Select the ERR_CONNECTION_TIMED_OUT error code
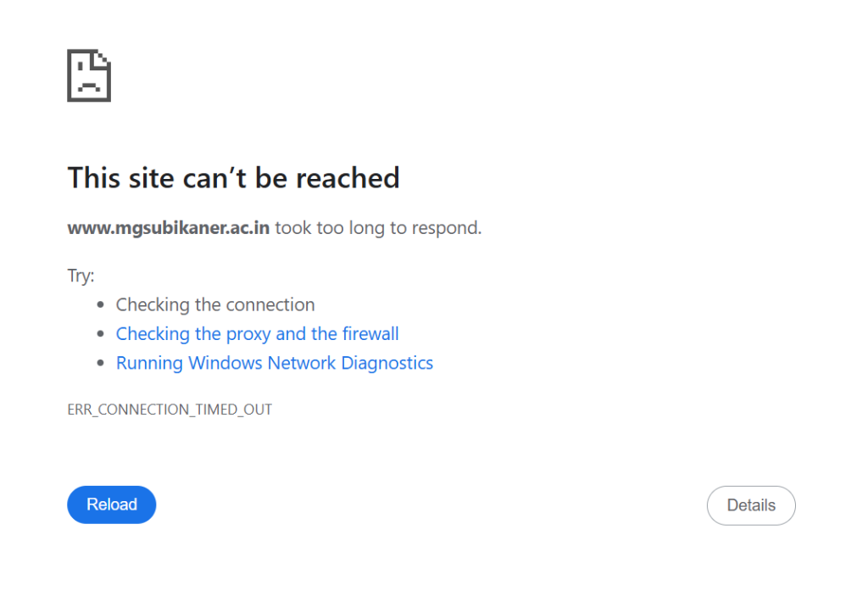The height and width of the screenshot is (591, 868). coord(170,410)
